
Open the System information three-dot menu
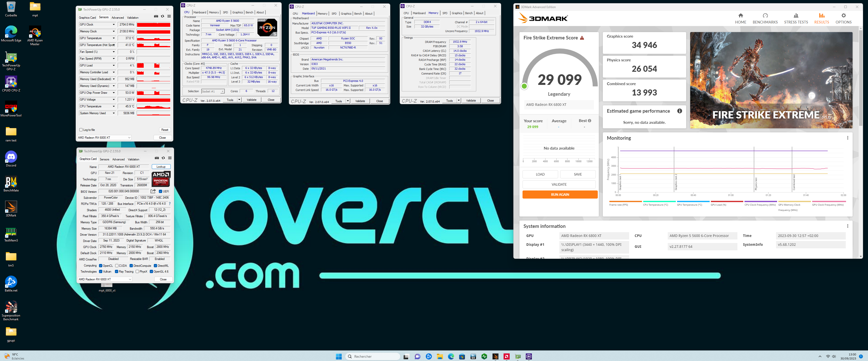tap(848, 226)
